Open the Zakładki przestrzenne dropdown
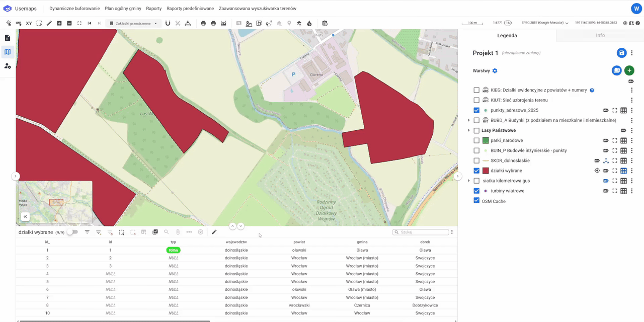Viewport: 644px width, 322px height. (x=133, y=23)
